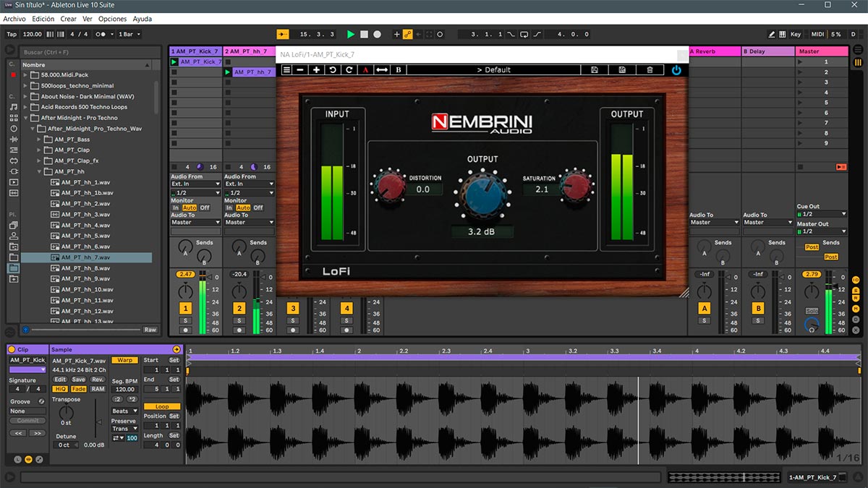Viewport: 868px width, 488px height.
Task: Open the Beats warp mode dropdown
Action: tap(124, 411)
